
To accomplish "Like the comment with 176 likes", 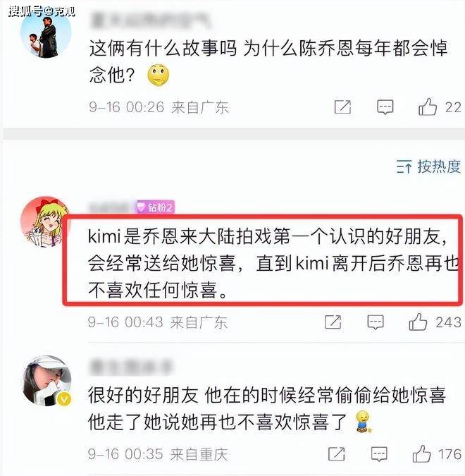I will click(x=421, y=453).
